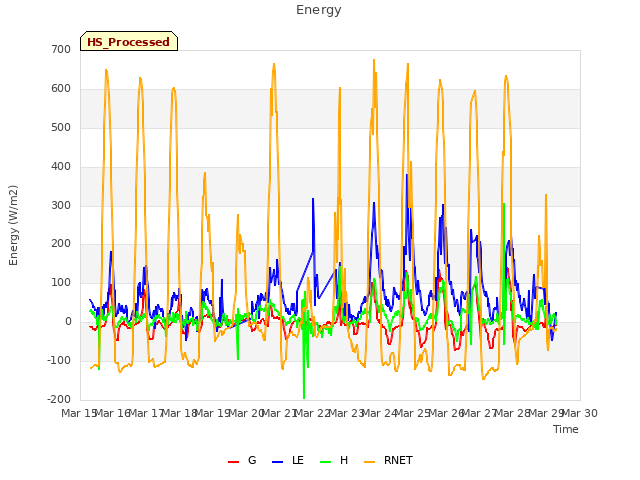Click the Mar 22 x-axis date label
This screenshot has height=480, width=640.
(313, 413)
